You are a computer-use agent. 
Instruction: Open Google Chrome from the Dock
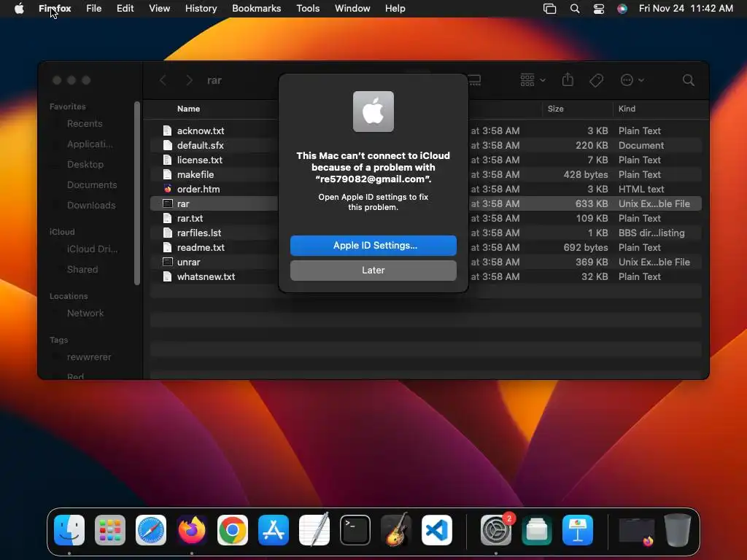233,530
